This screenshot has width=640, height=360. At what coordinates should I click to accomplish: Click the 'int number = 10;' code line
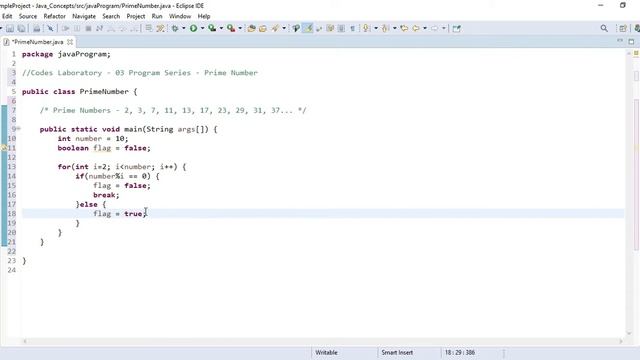pyautogui.click(x=93, y=138)
